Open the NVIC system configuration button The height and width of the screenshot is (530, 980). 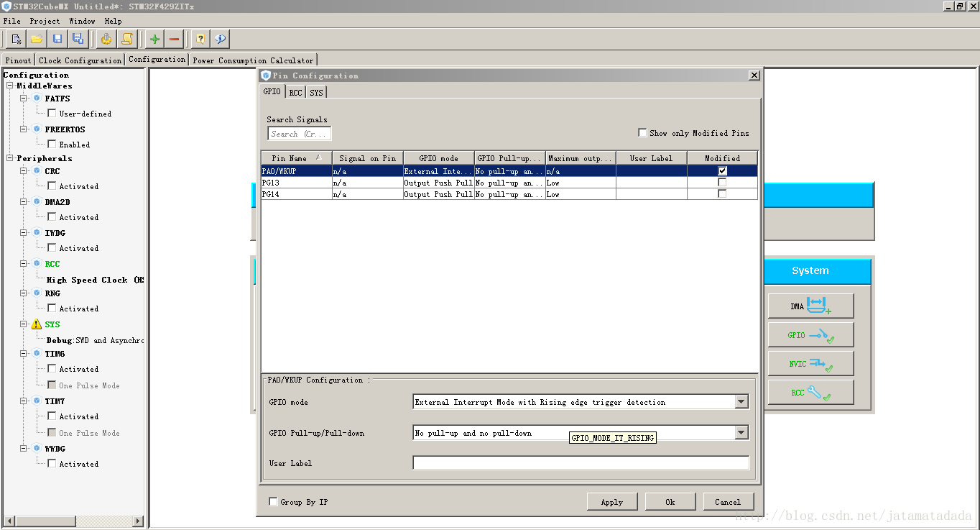[x=811, y=364]
